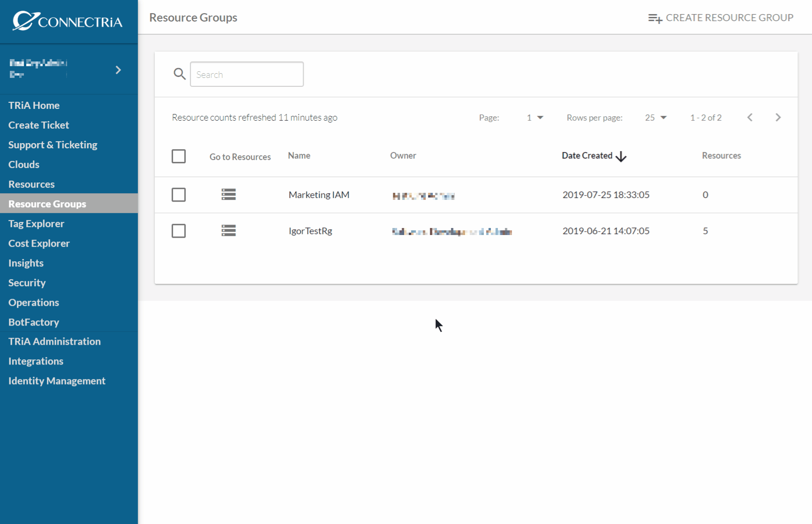The width and height of the screenshot is (812, 524).
Task: Click the Go to Resources column header
Action: [240, 157]
